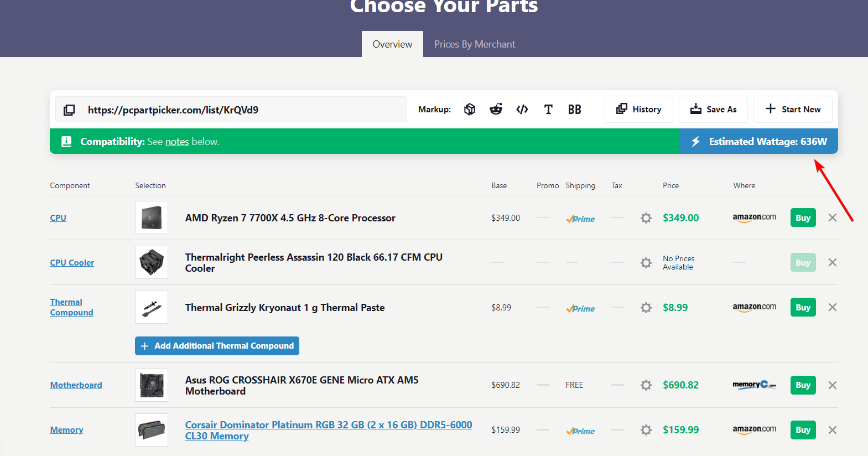This screenshot has height=456, width=868.
Task: Click the BBCode markup icon
Action: click(574, 110)
